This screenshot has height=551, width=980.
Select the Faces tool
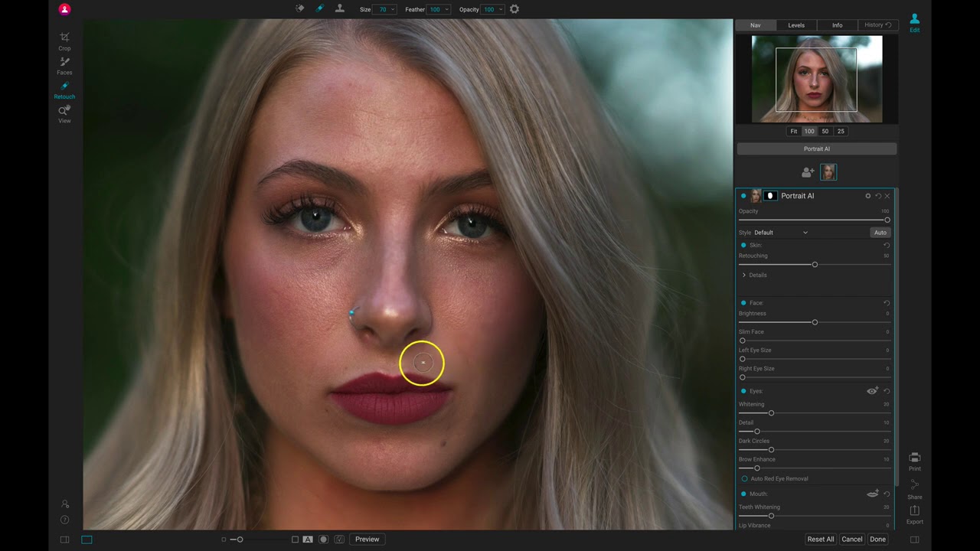pyautogui.click(x=64, y=66)
